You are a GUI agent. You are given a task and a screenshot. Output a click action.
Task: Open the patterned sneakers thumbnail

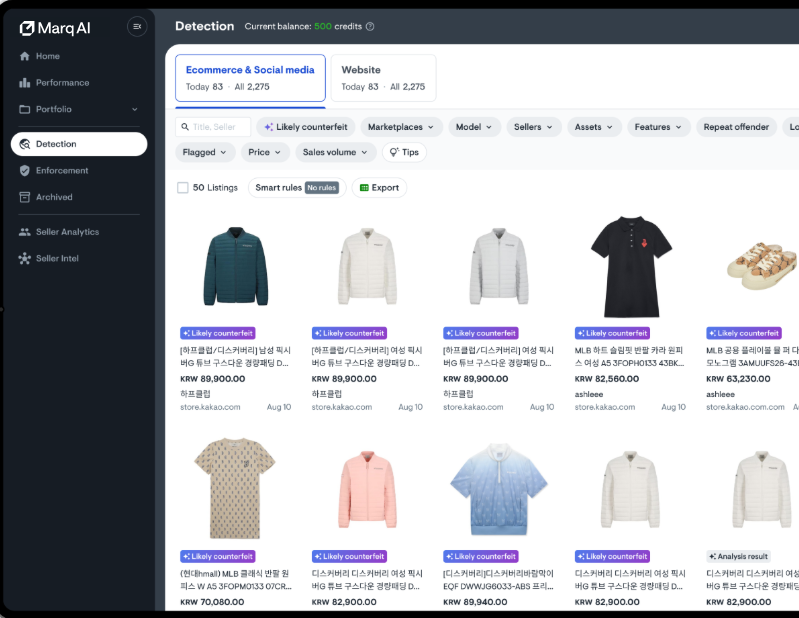[763, 266]
